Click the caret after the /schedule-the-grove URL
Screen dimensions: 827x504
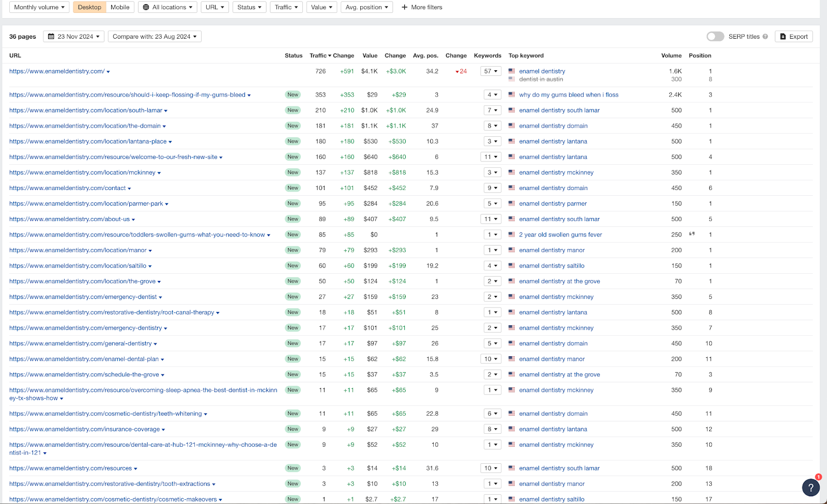(x=162, y=375)
